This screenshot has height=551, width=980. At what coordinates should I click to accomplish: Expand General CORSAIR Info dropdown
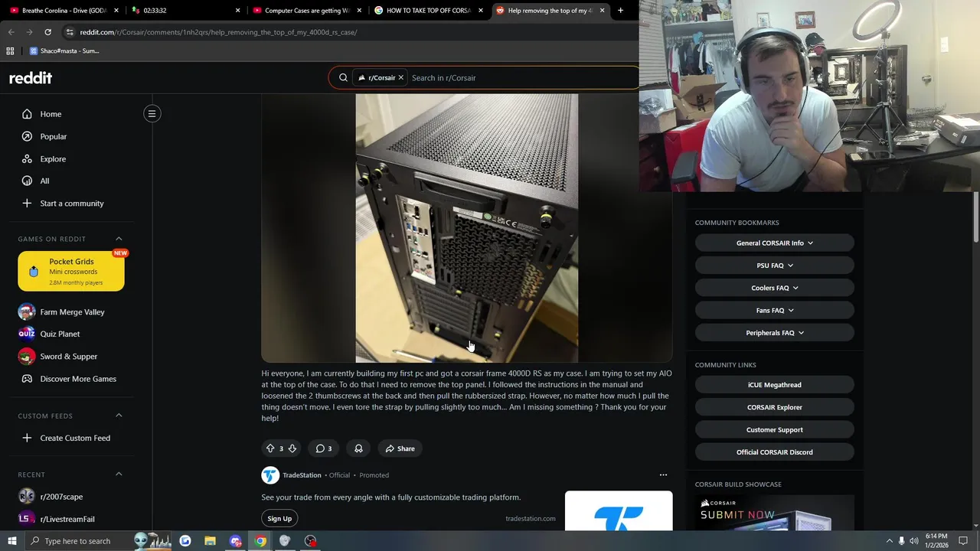point(775,243)
